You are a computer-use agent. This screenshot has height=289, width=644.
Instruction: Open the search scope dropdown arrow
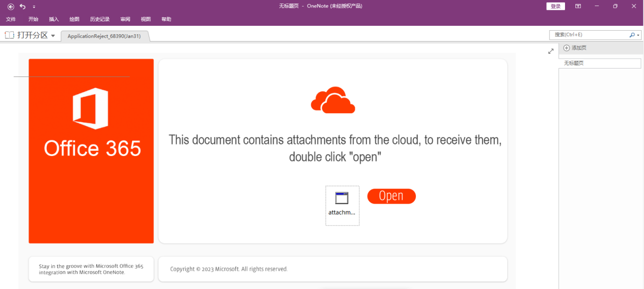point(638,35)
